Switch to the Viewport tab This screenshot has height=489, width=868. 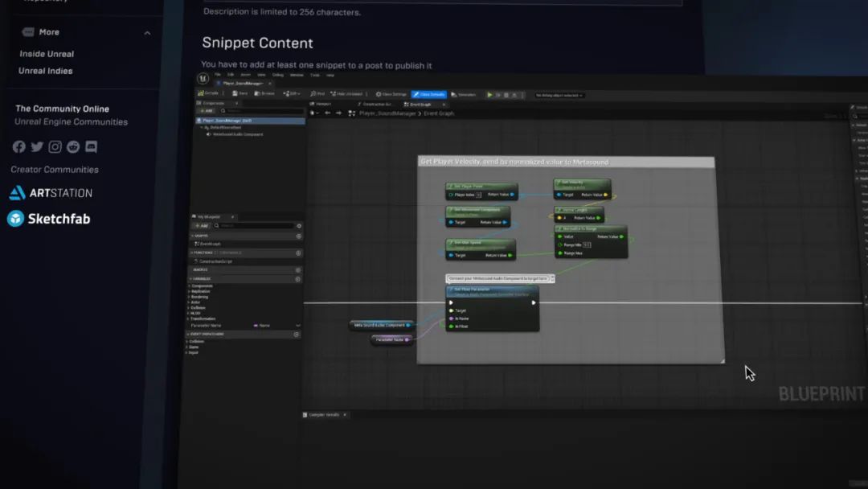[x=323, y=104]
